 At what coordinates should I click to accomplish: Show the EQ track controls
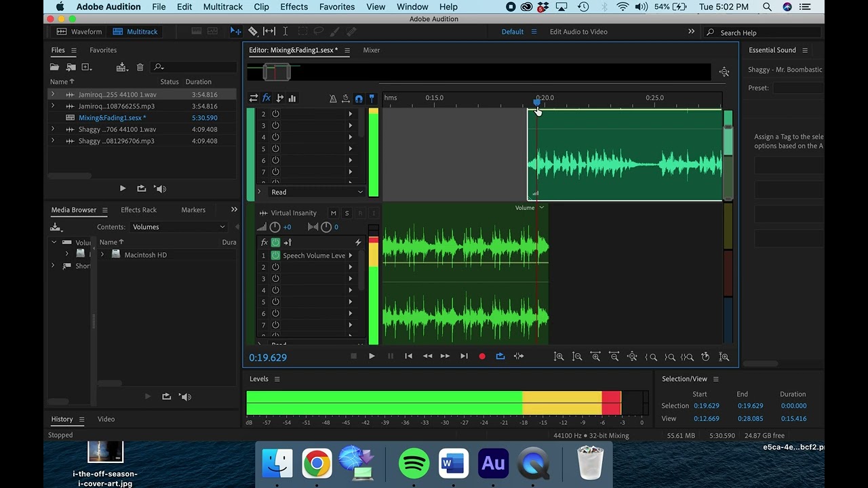coord(292,98)
